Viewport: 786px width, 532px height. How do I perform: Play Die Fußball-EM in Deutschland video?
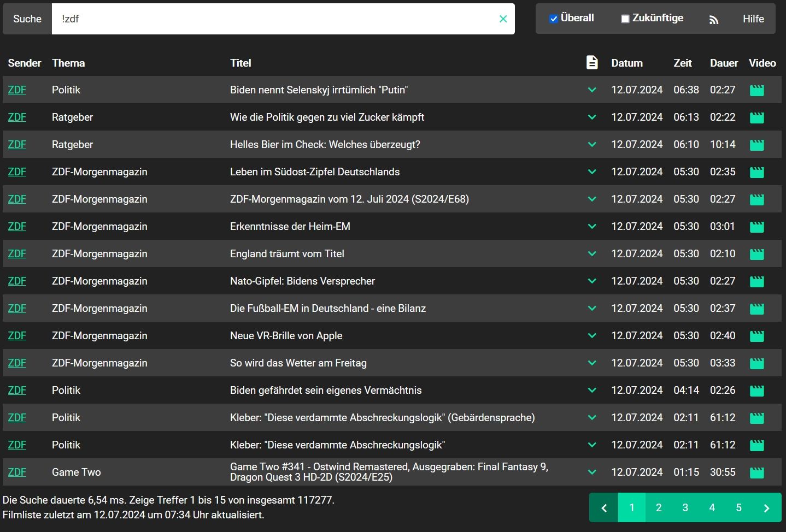point(756,309)
